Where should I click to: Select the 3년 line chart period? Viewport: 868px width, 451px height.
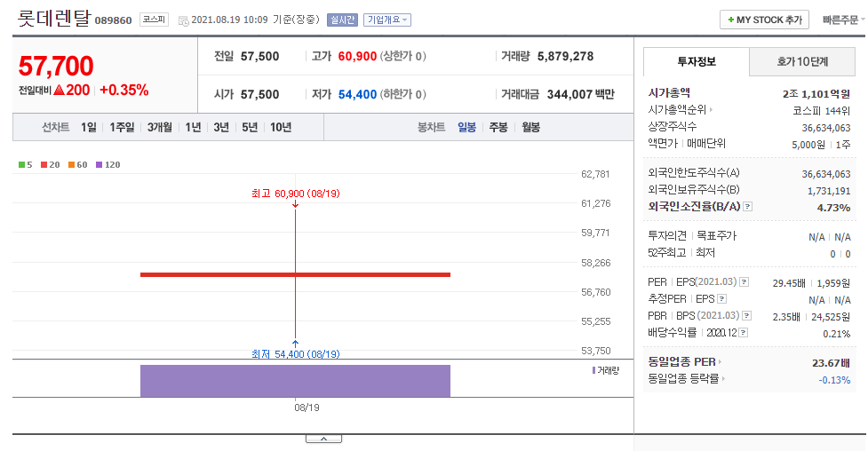point(221,127)
